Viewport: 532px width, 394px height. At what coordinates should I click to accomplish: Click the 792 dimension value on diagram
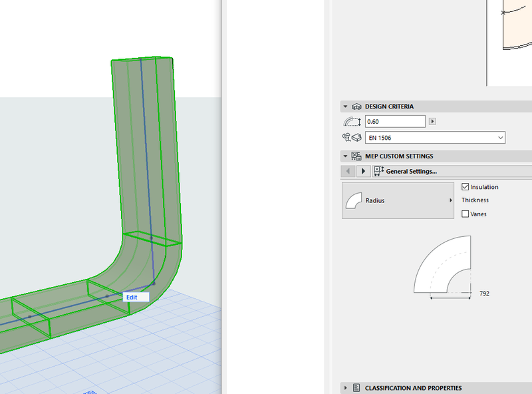(x=484, y=293)
